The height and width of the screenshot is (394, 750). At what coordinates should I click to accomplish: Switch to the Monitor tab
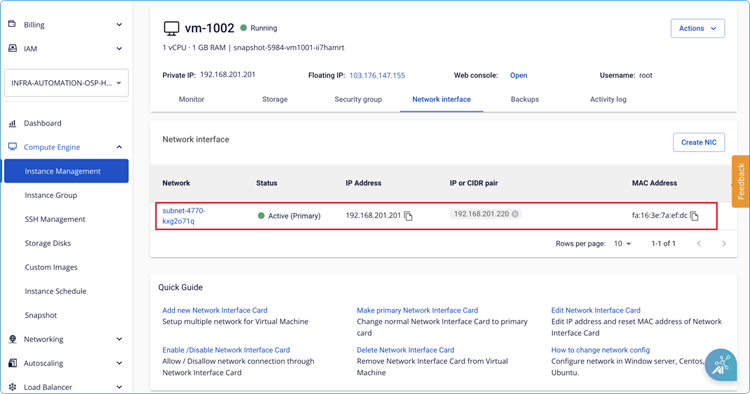pyautogui.click(x=191, y=99)
